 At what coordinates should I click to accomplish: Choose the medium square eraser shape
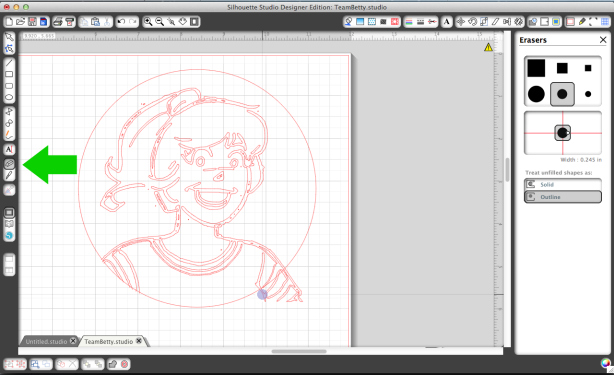pos(562,68)
